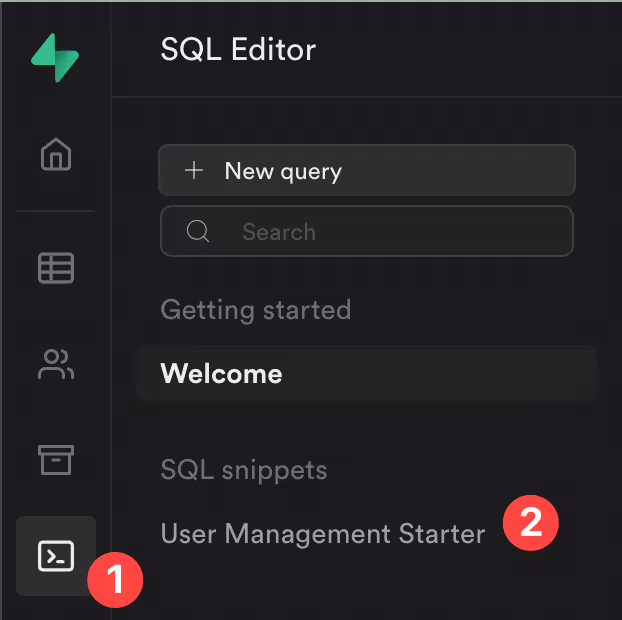Screen dimensions: 622x620
Task: Click the SQL snippets section label
Action: (x=244, y=470)
